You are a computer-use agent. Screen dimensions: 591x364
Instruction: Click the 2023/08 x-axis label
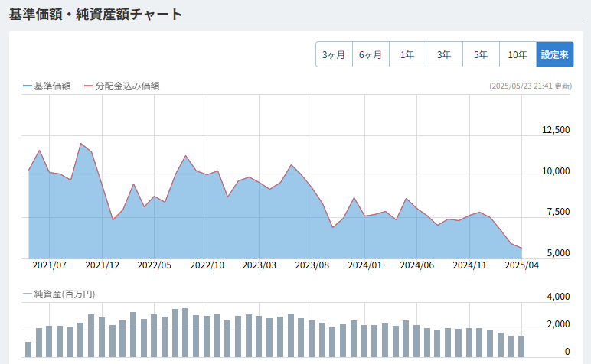[312, 265]
